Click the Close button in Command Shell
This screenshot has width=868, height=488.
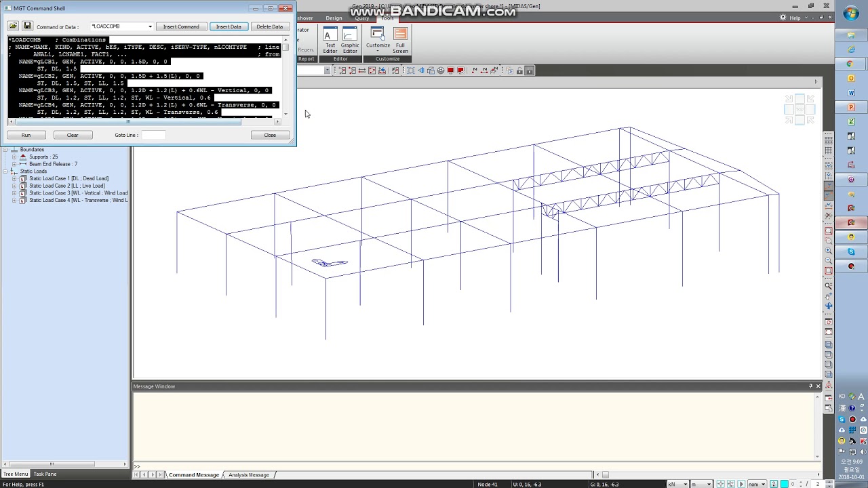click(x=270, y=135)
